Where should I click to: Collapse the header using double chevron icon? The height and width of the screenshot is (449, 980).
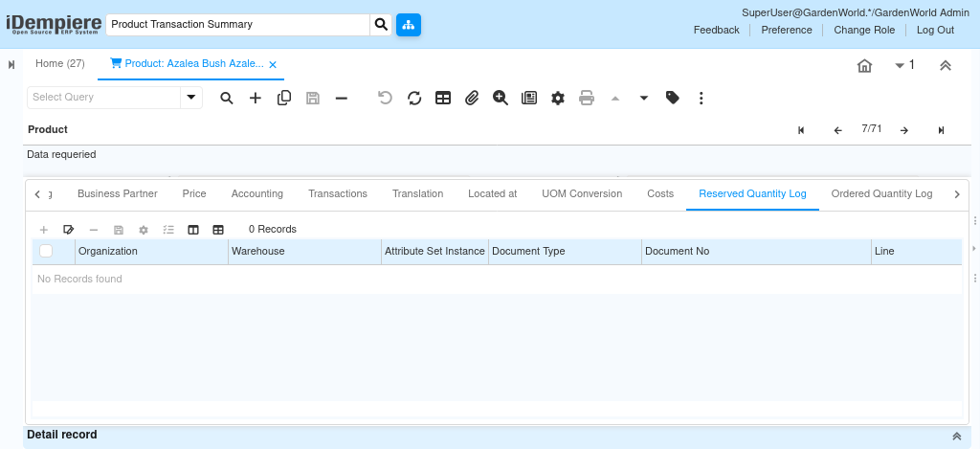(945, 65)
